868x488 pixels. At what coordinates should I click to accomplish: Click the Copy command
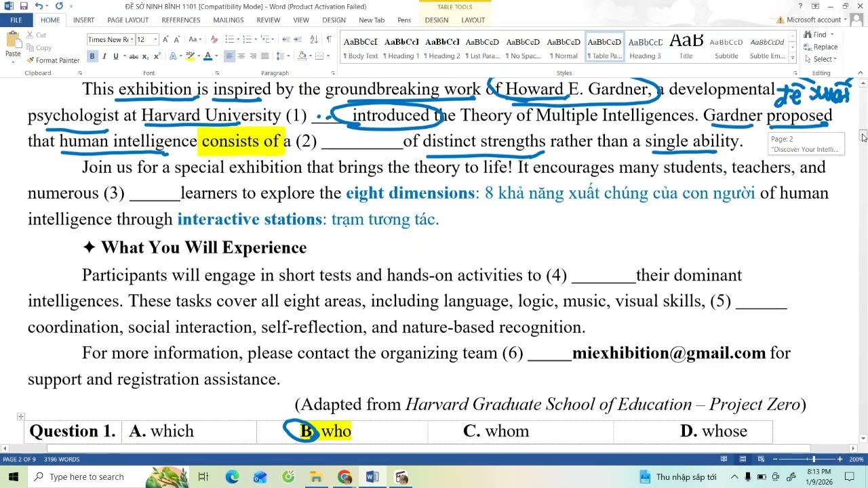tap(38, 47)
